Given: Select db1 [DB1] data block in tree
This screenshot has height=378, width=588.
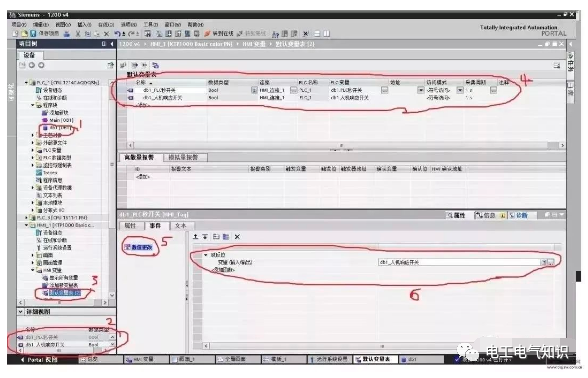Looking at the screenshot, I should tap(57, 128).
